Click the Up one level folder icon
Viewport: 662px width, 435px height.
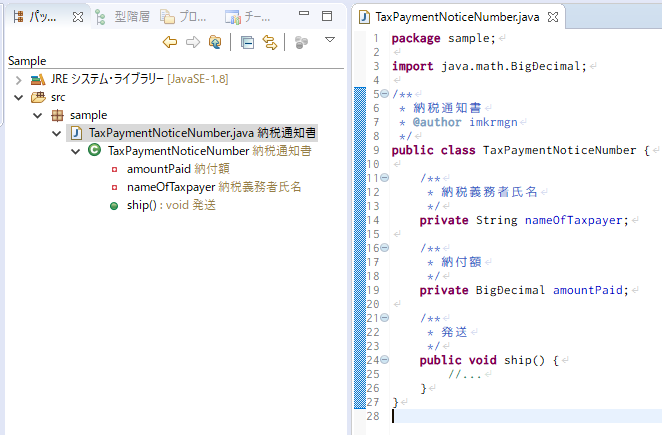pyautogui.click(x=215, y=42)
